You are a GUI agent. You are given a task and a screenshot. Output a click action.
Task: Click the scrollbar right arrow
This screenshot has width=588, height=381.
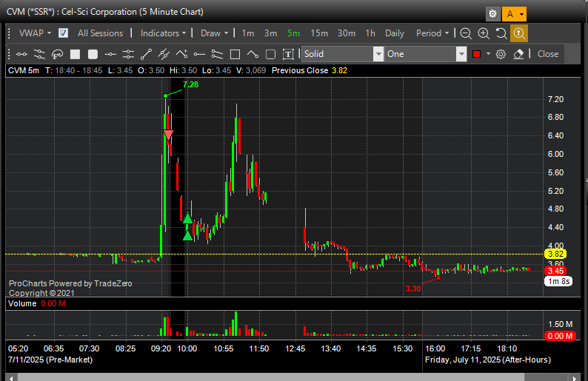coord(574,377)
